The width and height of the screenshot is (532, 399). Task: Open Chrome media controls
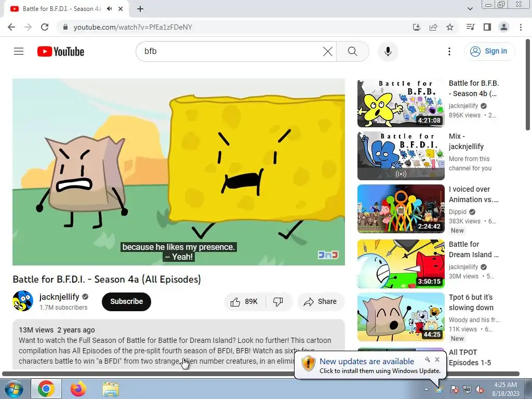[x=470, y=27]
